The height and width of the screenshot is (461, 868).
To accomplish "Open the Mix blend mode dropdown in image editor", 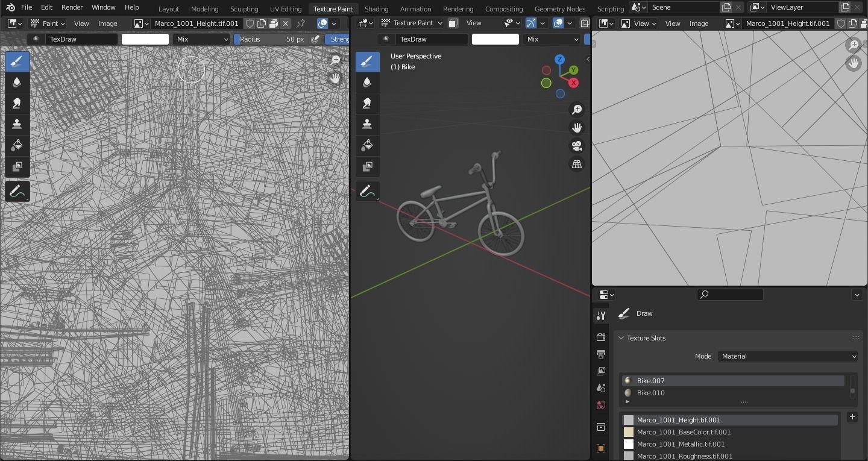I will (x=201, y=39).
